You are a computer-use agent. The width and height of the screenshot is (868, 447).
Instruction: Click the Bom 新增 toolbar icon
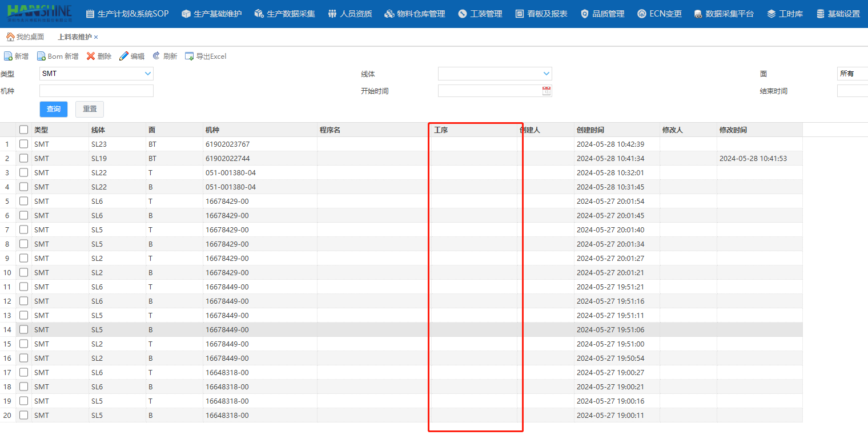[42, 57]
